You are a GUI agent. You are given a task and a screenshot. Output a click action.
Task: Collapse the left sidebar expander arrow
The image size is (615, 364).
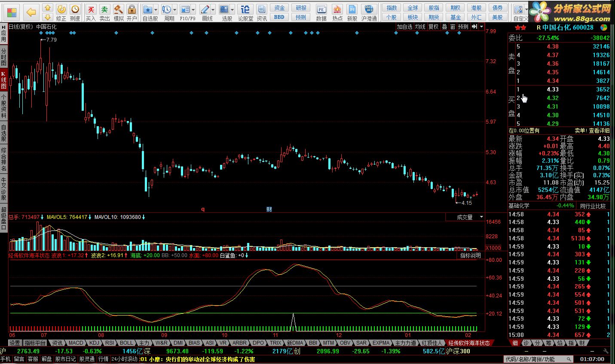pos(3,27)
